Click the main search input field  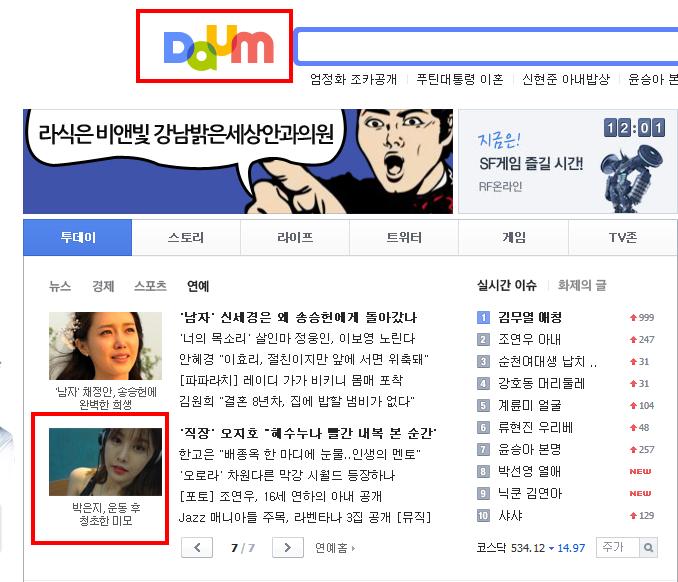click(x=486, y=47)
